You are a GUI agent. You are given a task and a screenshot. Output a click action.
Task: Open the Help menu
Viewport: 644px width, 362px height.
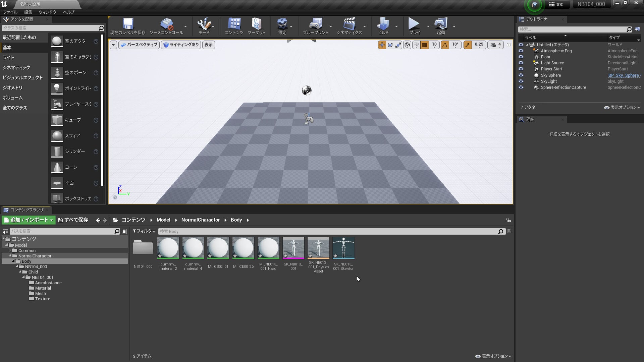coord(69,12)
